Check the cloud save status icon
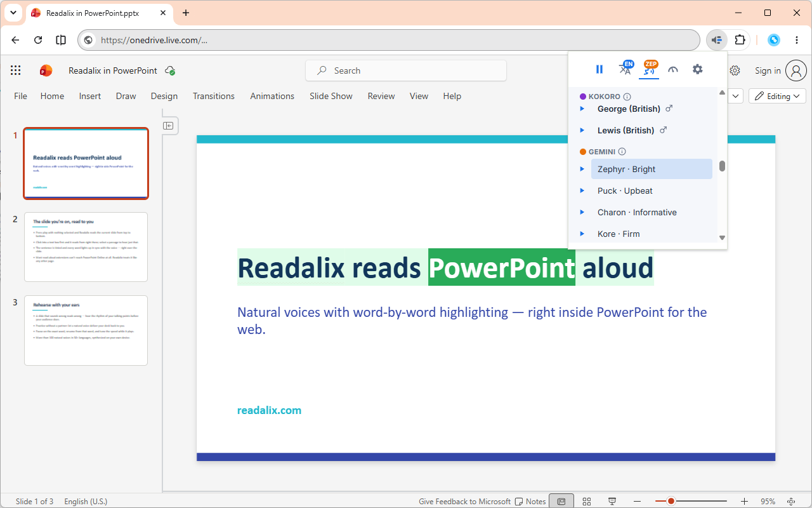This screenshot has width=812, height=508. point(170,70)
